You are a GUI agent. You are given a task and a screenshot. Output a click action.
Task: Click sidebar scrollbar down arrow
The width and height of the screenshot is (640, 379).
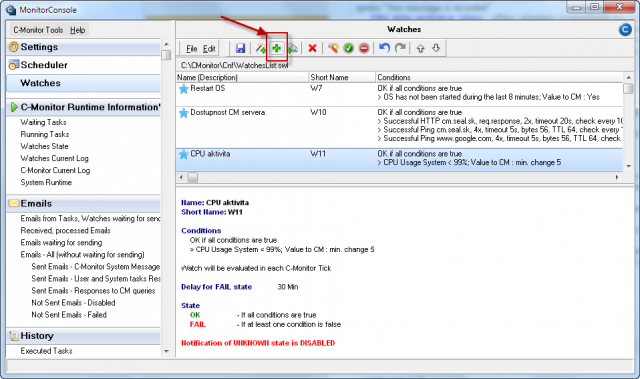pos(166,351)
